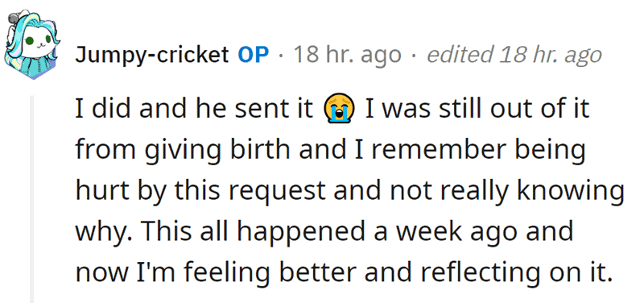Click the phrase 'now I'm feeling better'
644x303 pixels.
[215, 272]
